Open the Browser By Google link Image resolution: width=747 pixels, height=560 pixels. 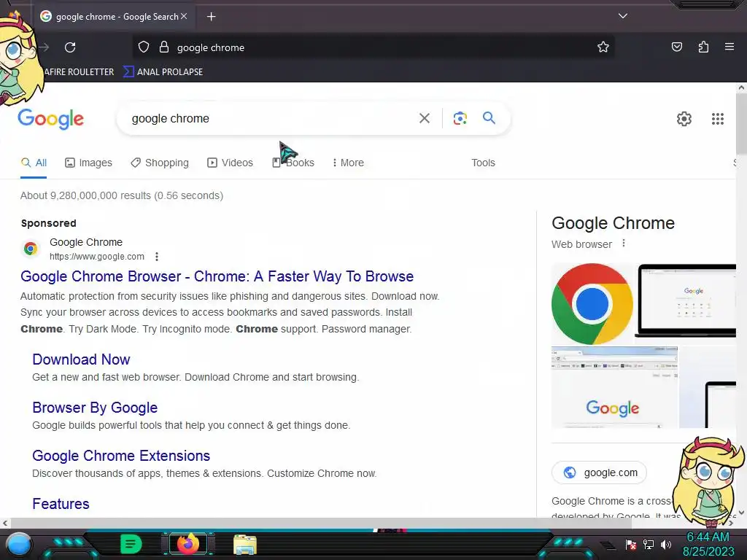pyautogui.click(x=95, y=408)
